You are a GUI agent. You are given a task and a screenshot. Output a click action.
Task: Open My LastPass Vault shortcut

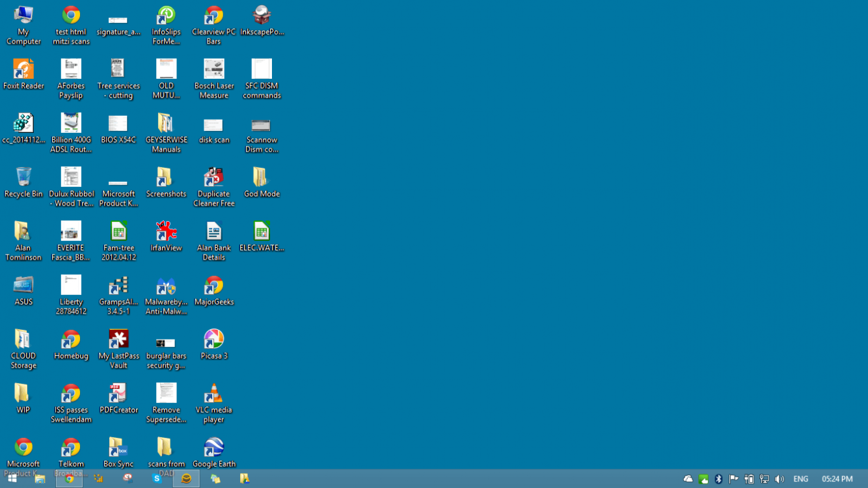(118, 340)
